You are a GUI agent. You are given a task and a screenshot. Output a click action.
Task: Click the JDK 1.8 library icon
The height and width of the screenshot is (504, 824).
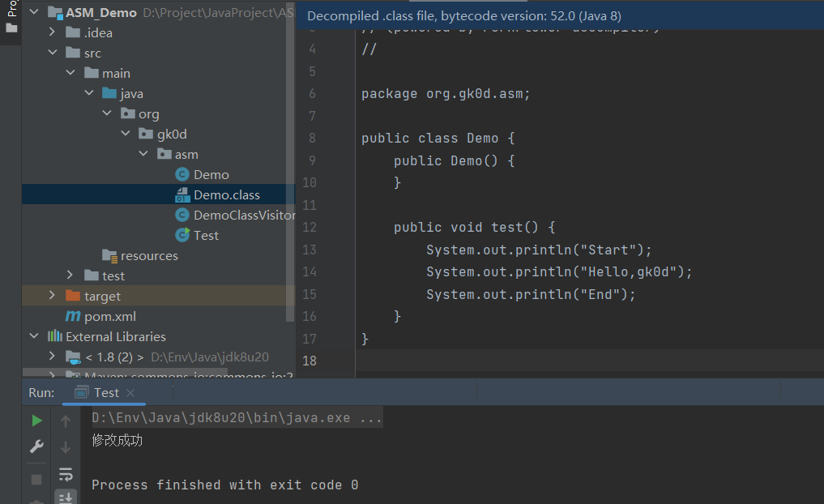coord(73,357)
